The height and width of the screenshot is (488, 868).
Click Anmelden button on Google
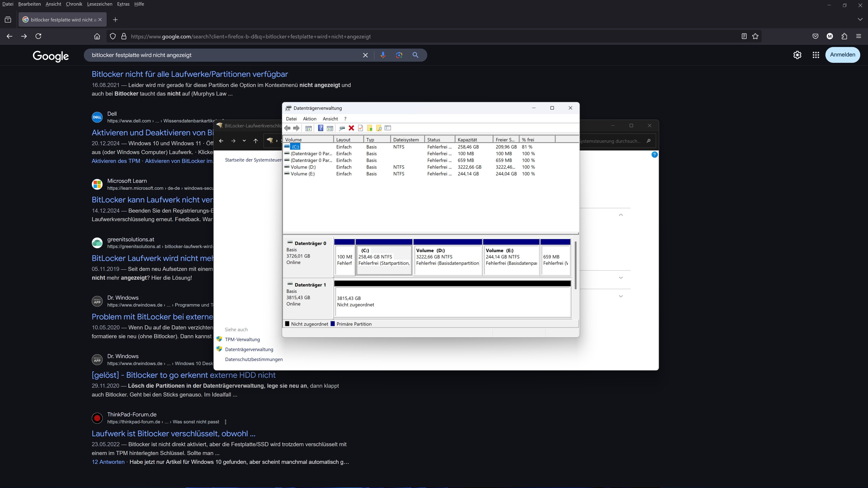[842, 54]
